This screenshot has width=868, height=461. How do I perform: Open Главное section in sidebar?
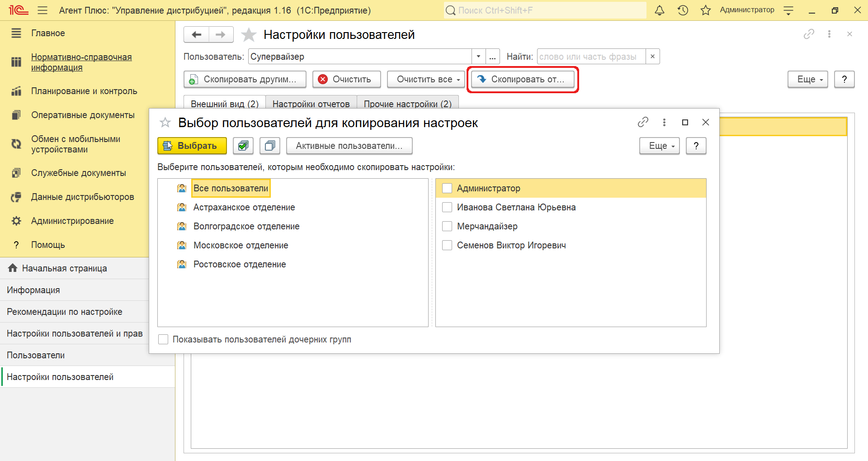click(48, 33)
